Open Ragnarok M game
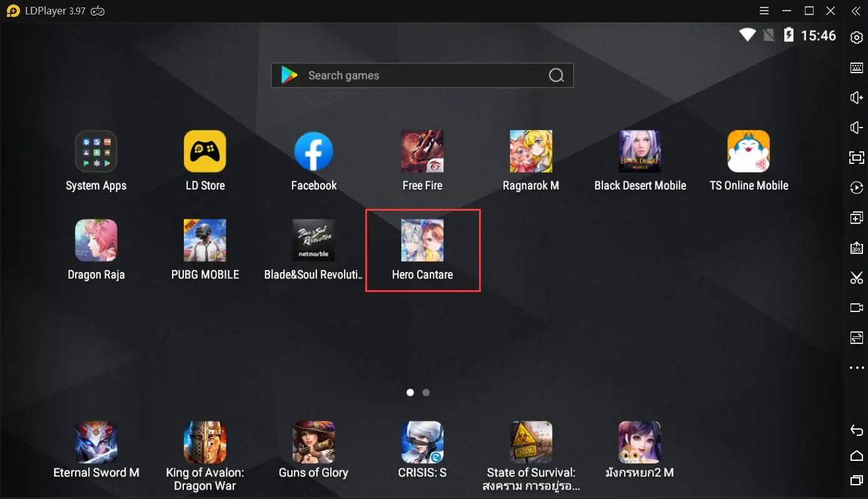This screenshot has width=868, height=499. coord(531,151)
